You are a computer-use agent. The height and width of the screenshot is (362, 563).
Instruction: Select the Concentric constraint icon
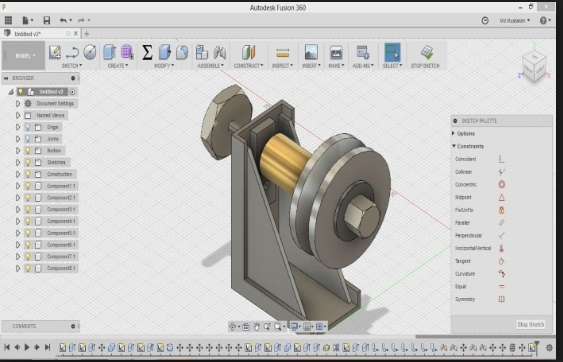[502, 184]
